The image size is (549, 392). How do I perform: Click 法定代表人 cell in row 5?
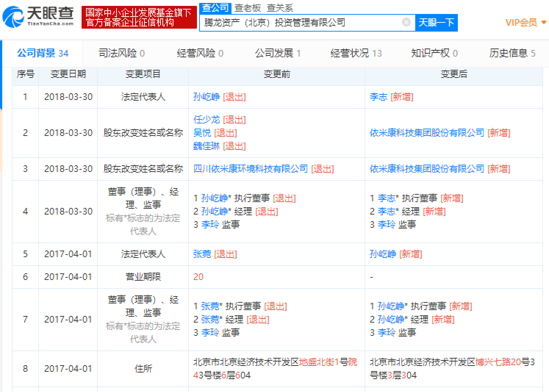(x=143, y=254)
